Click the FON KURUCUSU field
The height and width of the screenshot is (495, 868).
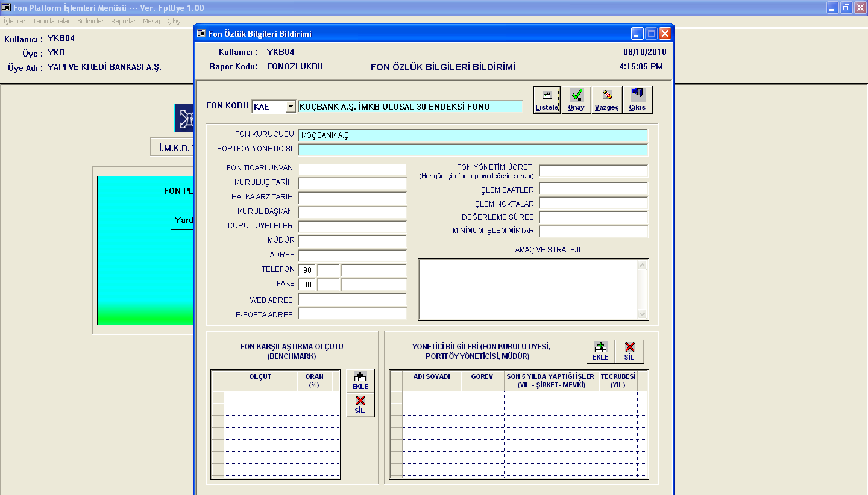[473, 135]
